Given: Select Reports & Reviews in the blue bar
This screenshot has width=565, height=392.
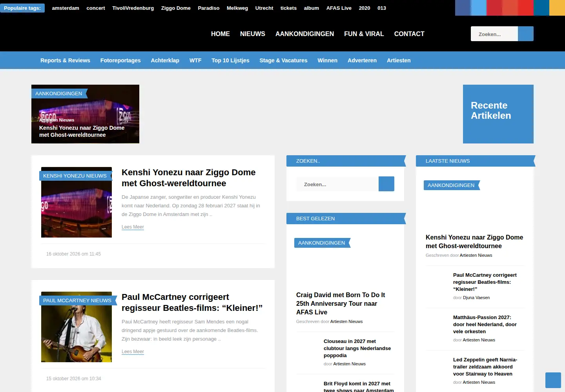Looking at the screenshot, I should point(65,60).
